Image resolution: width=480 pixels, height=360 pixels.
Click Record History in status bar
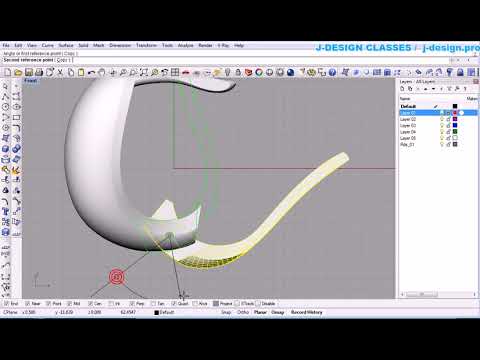[x=306, y=312]
